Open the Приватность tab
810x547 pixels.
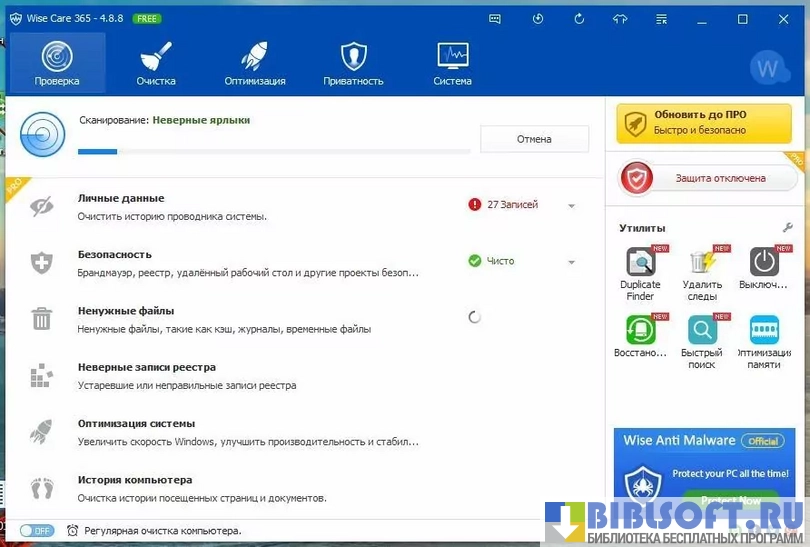353,63
